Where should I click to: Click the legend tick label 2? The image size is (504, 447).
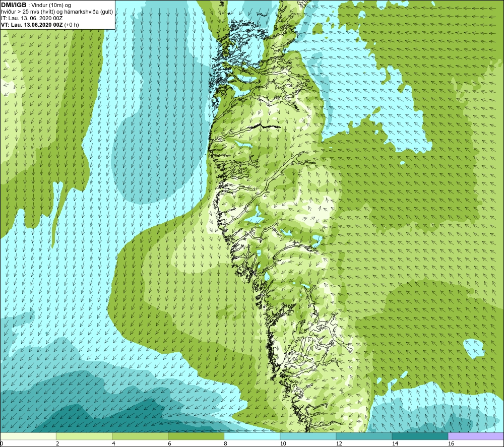[57, 443]
